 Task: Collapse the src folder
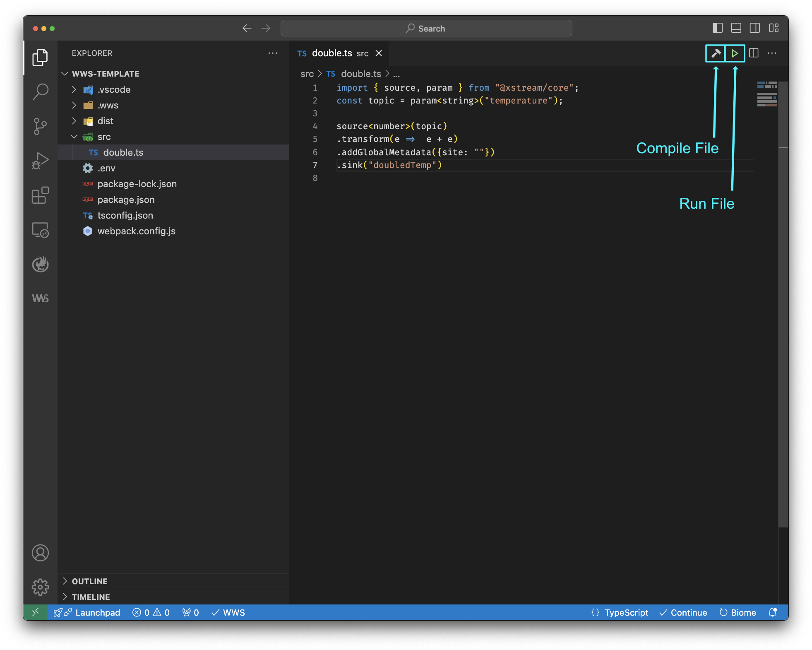click(104, 137)
